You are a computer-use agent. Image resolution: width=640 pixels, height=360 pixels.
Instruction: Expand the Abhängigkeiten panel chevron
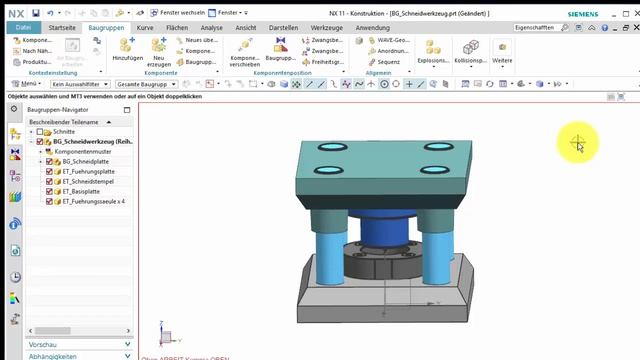pos(127,356)
